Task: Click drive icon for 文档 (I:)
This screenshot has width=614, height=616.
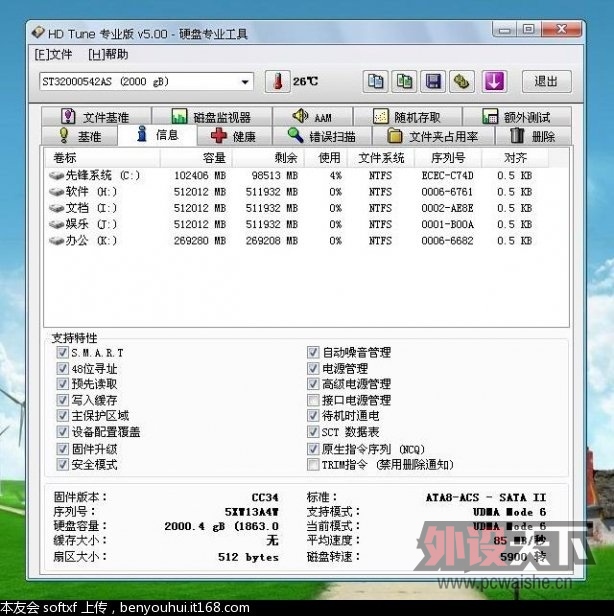Action: (x=56, y=208)
